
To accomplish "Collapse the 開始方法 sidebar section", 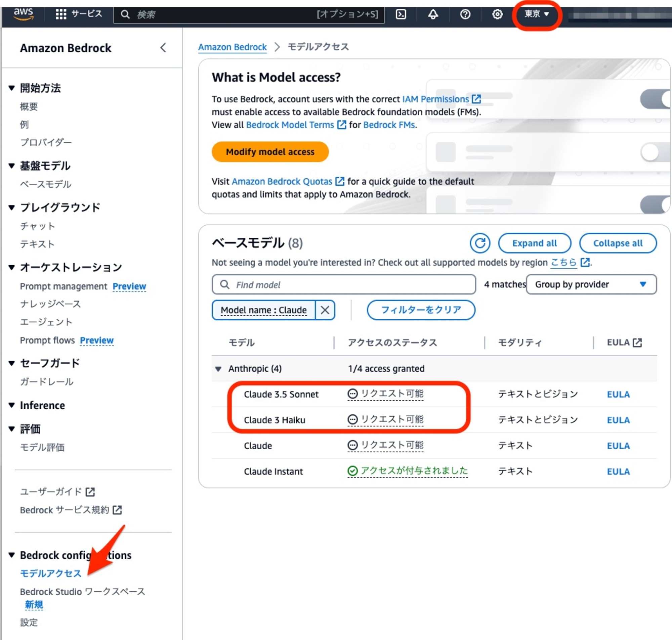I will click(12, 88).
